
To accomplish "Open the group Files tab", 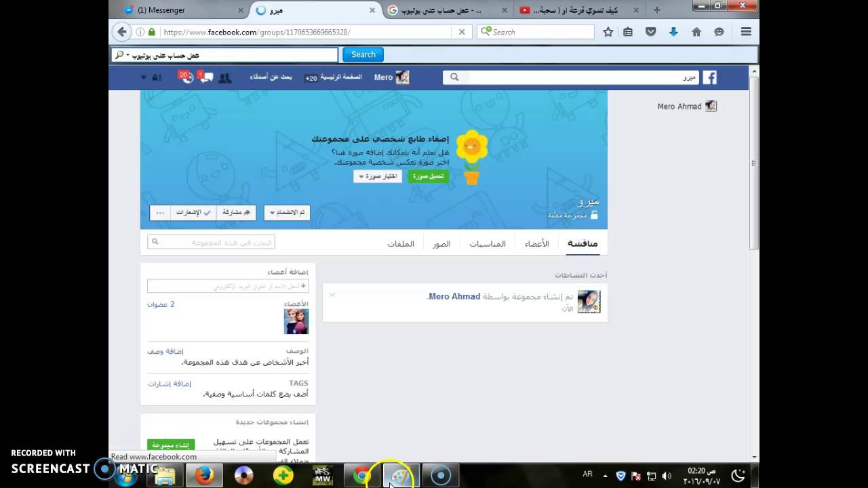I will [x=401, y=243].
